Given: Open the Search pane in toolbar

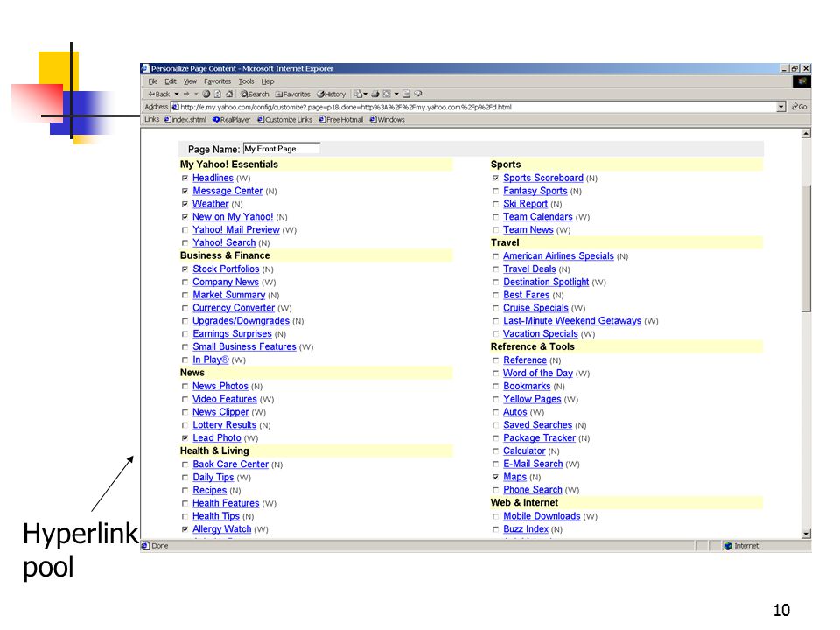Looking at the screenshot, I should [255, 94].
